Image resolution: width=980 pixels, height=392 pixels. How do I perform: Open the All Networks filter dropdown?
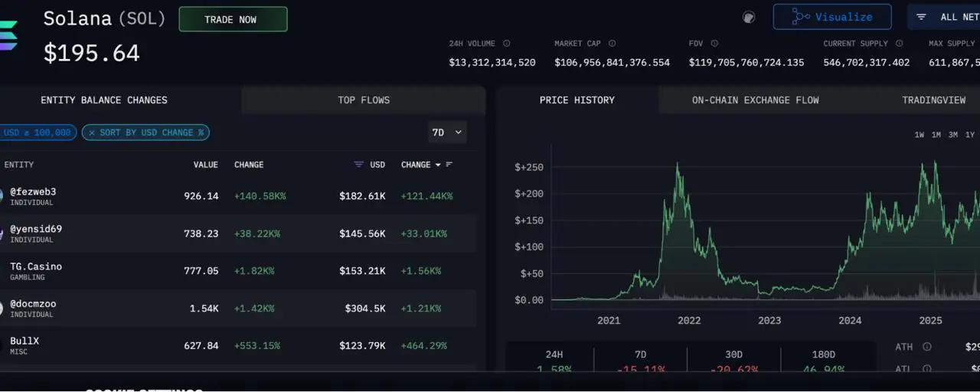click(x=946, y=17)
